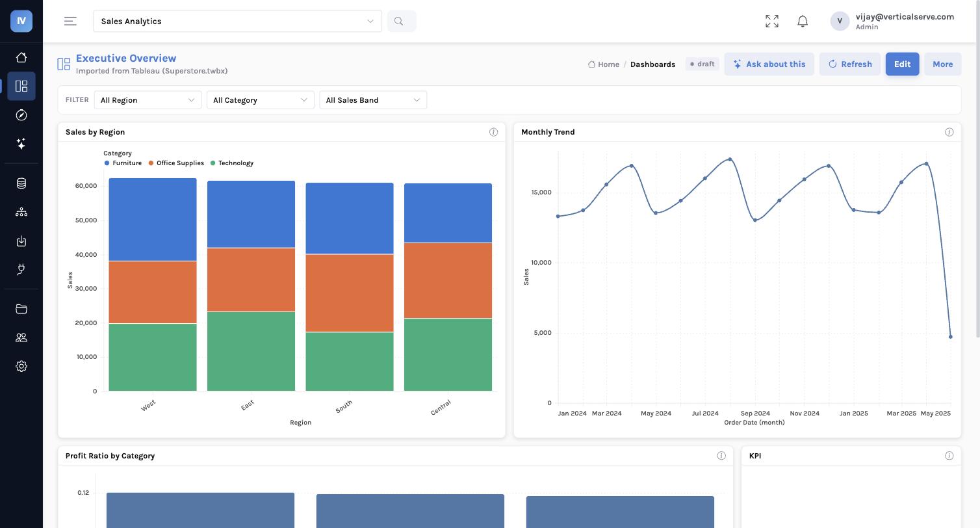Open the Home sidebar icon
Screen dimensions: 980x528
21,57
